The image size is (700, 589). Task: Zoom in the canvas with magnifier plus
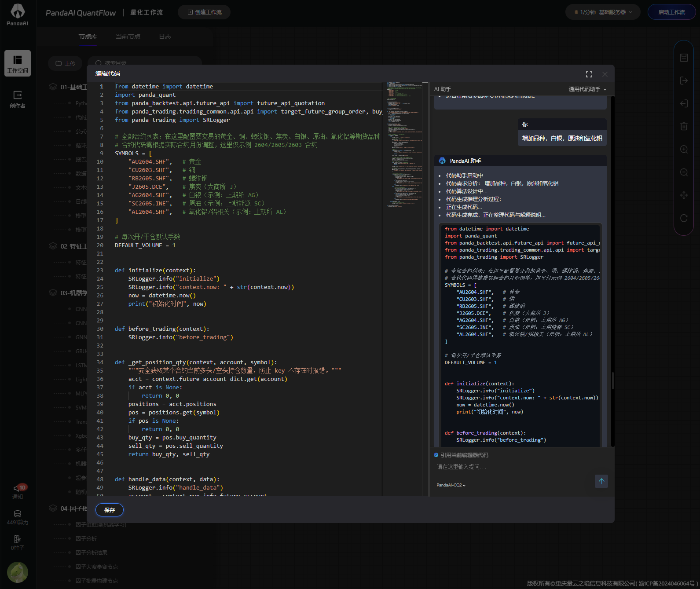pyautogui.click(x=684, y=149)
